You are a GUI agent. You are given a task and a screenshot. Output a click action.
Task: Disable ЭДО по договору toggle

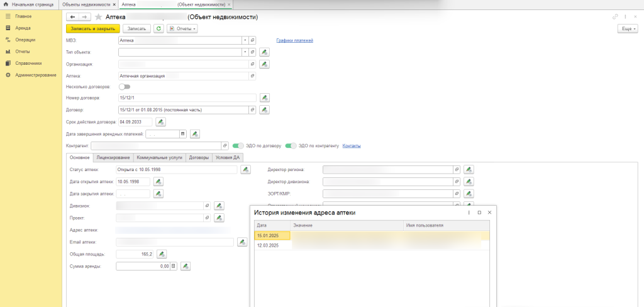pos(238,146)
